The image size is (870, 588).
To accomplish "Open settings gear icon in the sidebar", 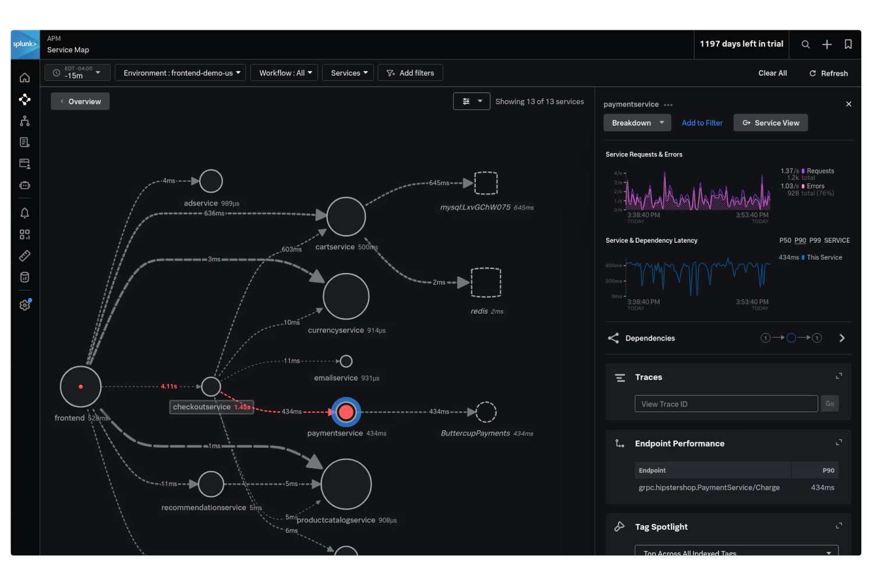I will [24, 305].
